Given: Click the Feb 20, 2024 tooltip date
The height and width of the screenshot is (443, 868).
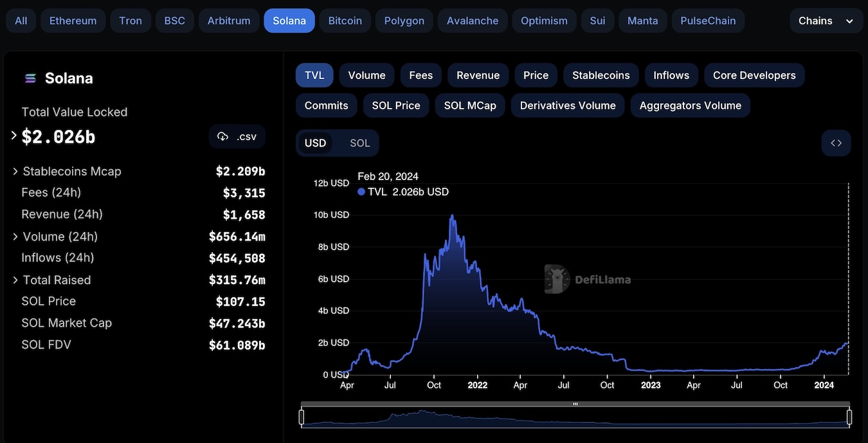Looking at the screenshot, I should pyautogui.click(x=388, y=176).
